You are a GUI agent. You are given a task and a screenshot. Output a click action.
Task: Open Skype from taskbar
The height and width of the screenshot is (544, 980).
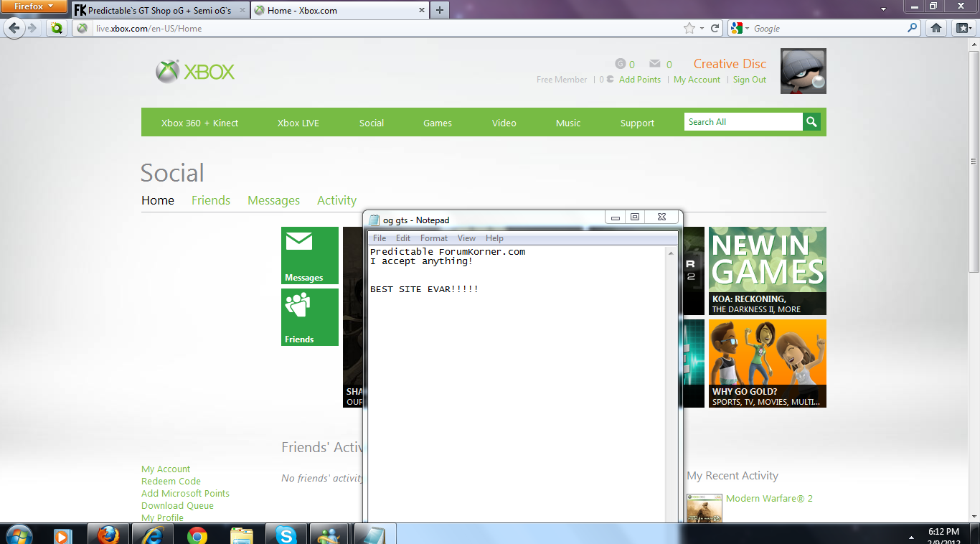[286, 535]
